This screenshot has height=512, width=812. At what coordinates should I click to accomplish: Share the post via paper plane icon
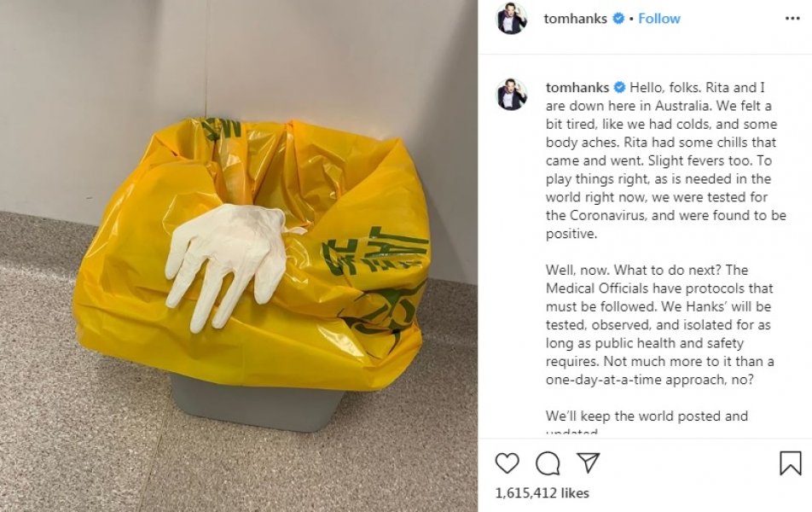pos(588,463)
